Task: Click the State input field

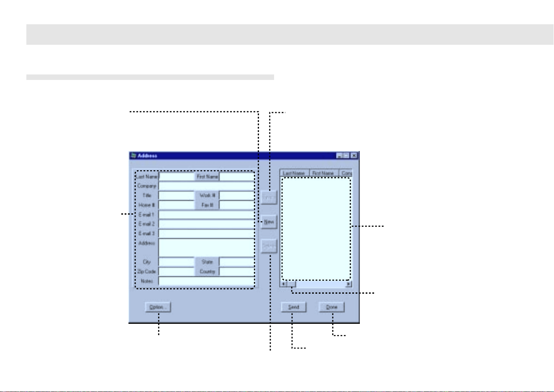Action: coord(236,262)
